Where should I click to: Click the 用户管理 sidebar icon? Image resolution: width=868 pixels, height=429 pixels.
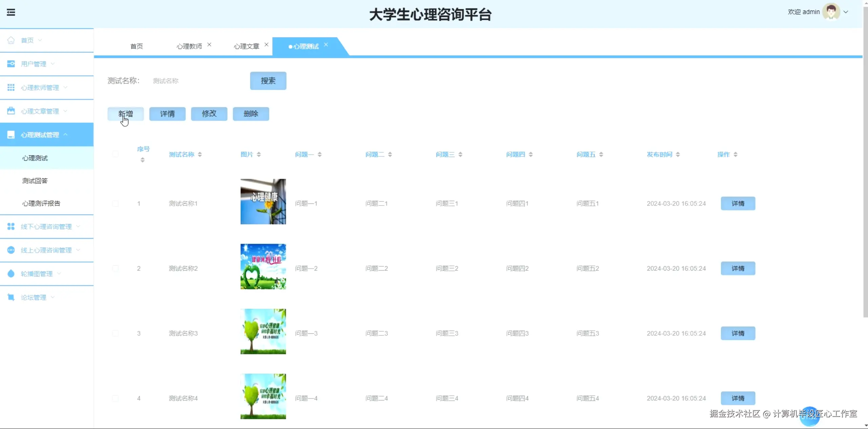point(11,64)
